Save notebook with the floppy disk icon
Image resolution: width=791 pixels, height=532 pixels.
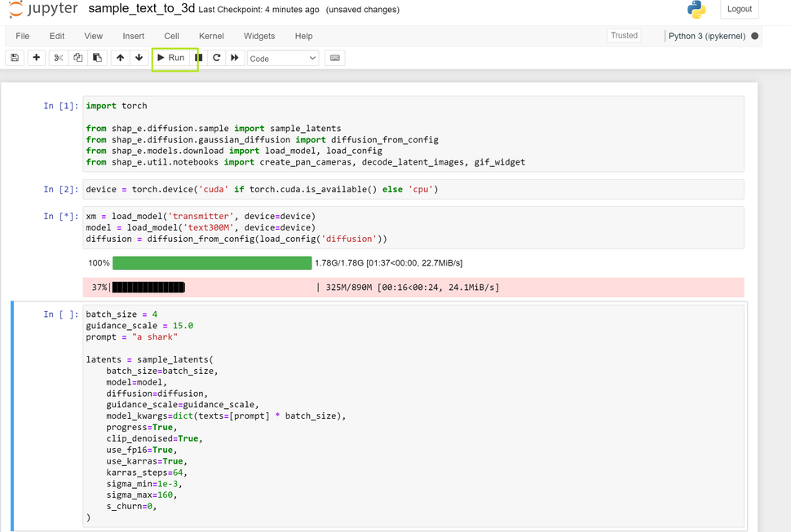point(15,58)
